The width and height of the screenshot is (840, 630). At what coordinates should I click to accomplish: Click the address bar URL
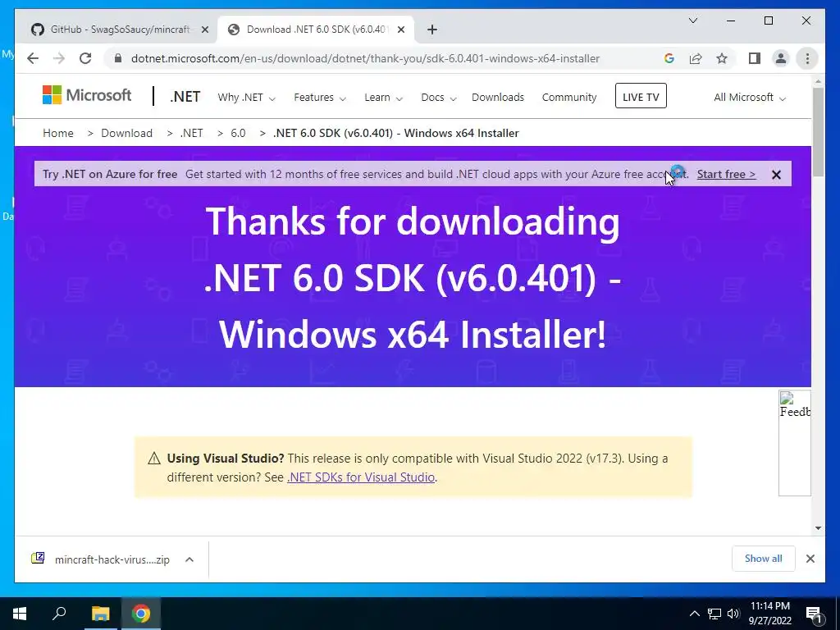(x=365, y=58)
